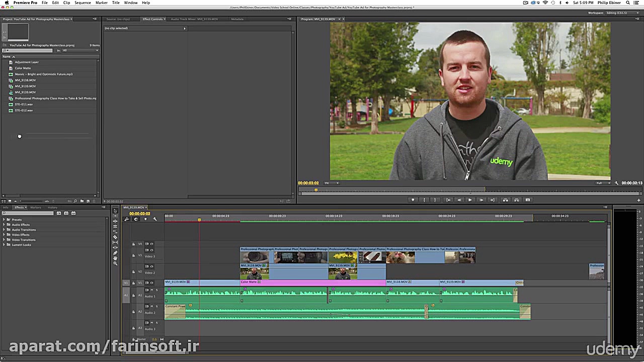This screenshot has width=644, height=362.
Task: Click the Effects panel search field
Action: point(29,213)
